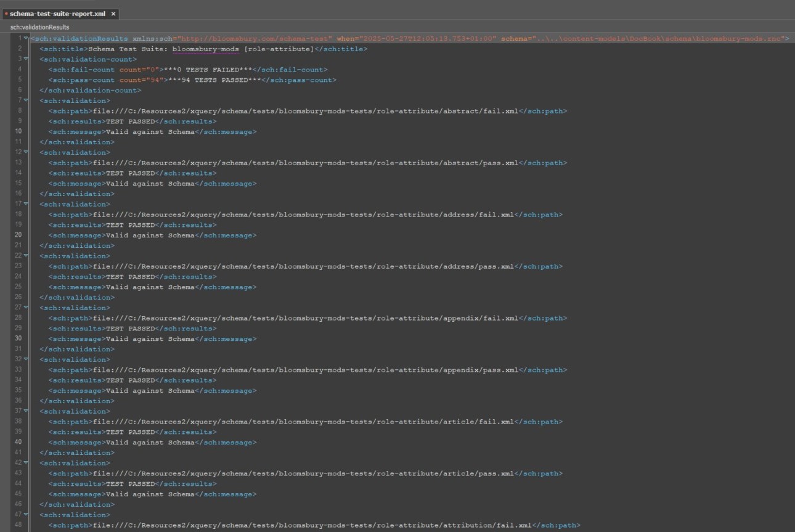The width and height of the screenshot is (795, 532).
Task: Click 'Valid against Schema' on line 25
Action: pyautogui.click(x=150, y=287)
